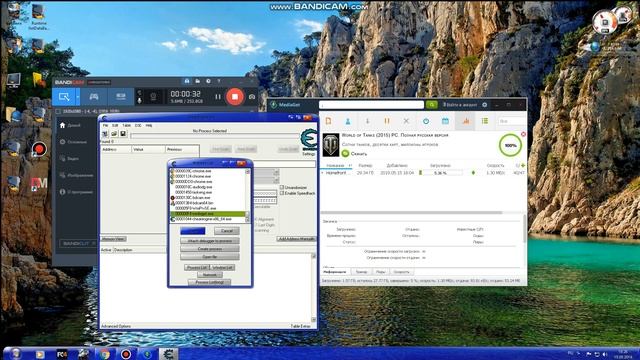Click the Memory View button
Image resolution: width=640 pixels, height=360 pixels.
click(x=113, y=239)
